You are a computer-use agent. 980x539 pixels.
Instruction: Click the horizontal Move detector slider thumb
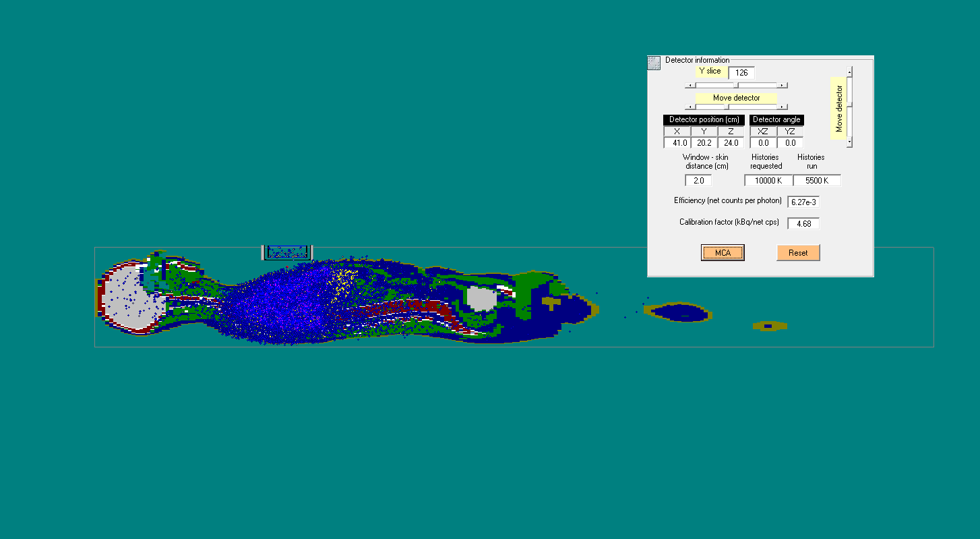[727, 107]
